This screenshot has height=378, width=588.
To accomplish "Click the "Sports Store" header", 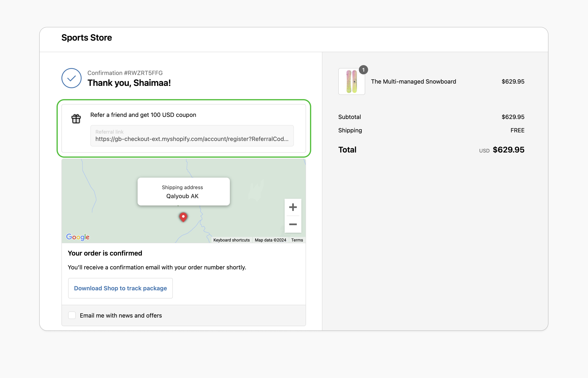I will (x=86, y=37).
